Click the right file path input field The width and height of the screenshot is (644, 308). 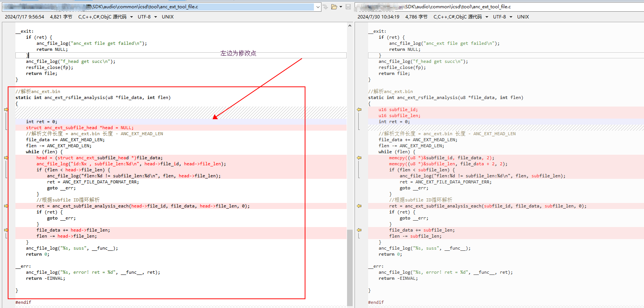click(x=499, y=7)
